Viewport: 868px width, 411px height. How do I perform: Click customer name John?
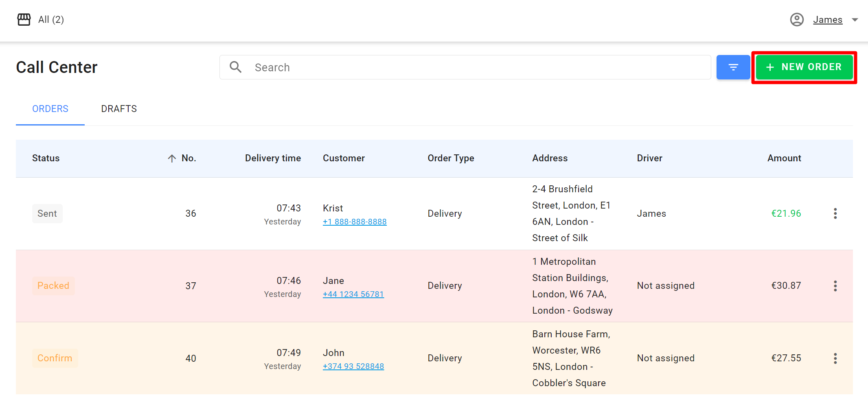click(333, 353)
